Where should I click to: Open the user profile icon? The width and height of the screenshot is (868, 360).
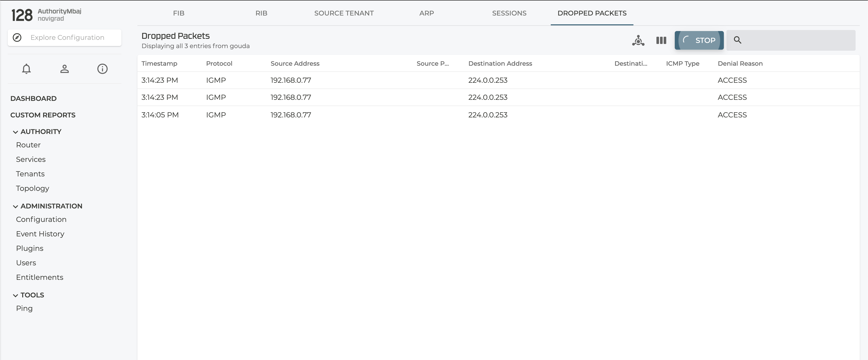pyautogui.click(x=64, y=69)
